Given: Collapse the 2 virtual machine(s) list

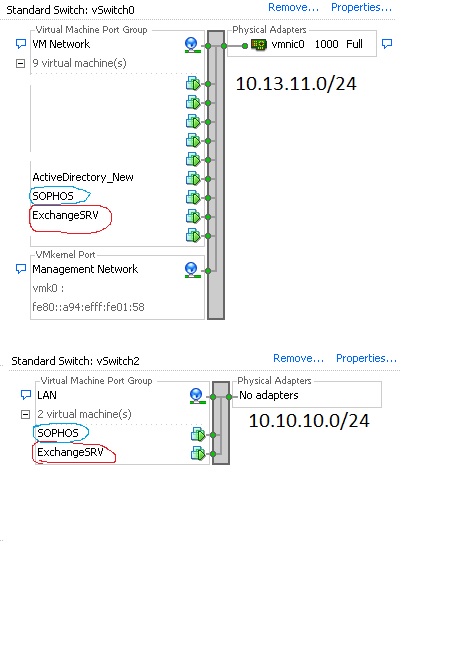Looking at the screenshot, I should 25,414.
